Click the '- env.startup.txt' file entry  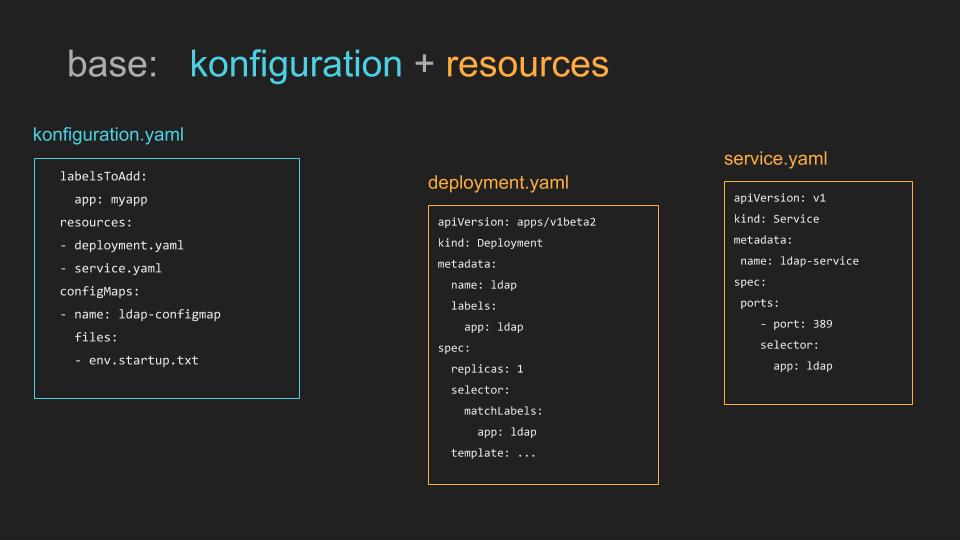(137, 360)
